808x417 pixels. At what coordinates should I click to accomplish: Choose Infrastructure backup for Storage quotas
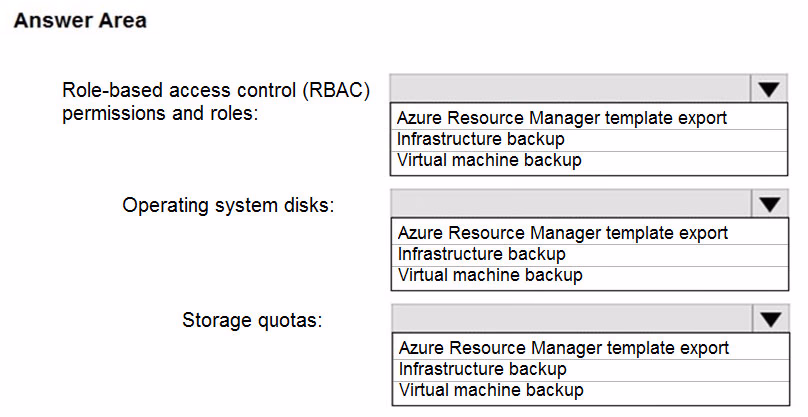pyautogui.click(x=591, y=369)
